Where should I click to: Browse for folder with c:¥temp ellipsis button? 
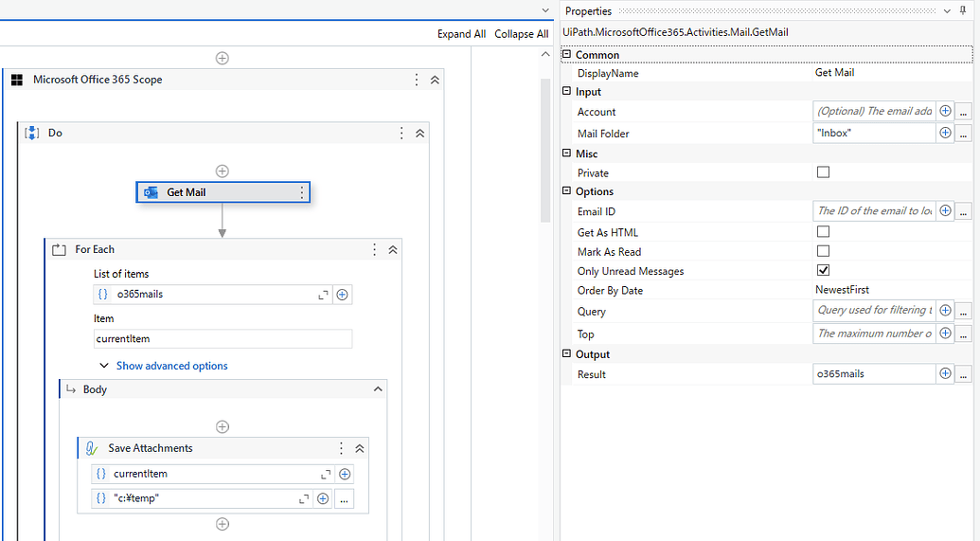(x=344, y=498)
